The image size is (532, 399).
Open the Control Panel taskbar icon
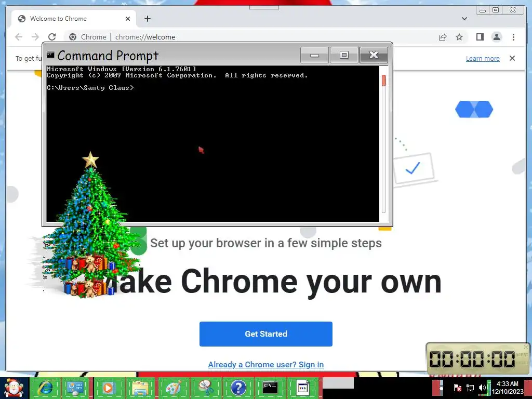tap(75, 388)
